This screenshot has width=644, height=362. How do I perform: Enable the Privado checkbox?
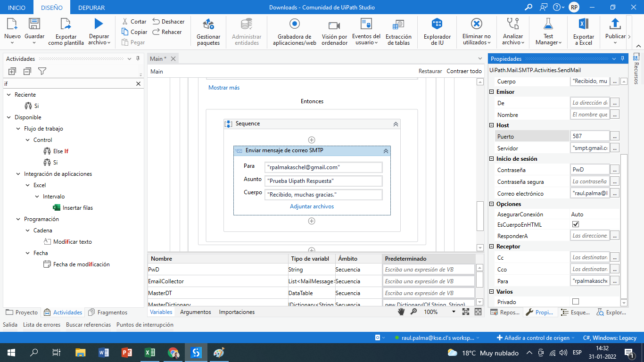tap(576, 302)
